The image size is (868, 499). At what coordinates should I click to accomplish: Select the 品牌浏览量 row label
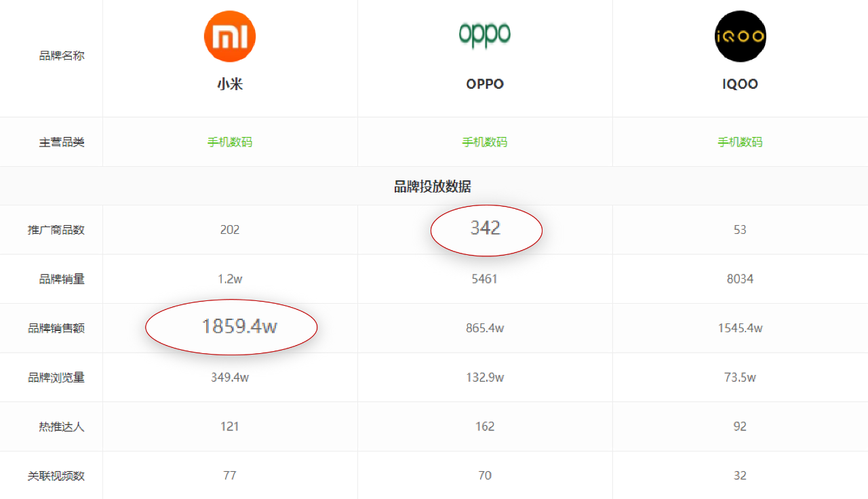[x=56, y=378]
